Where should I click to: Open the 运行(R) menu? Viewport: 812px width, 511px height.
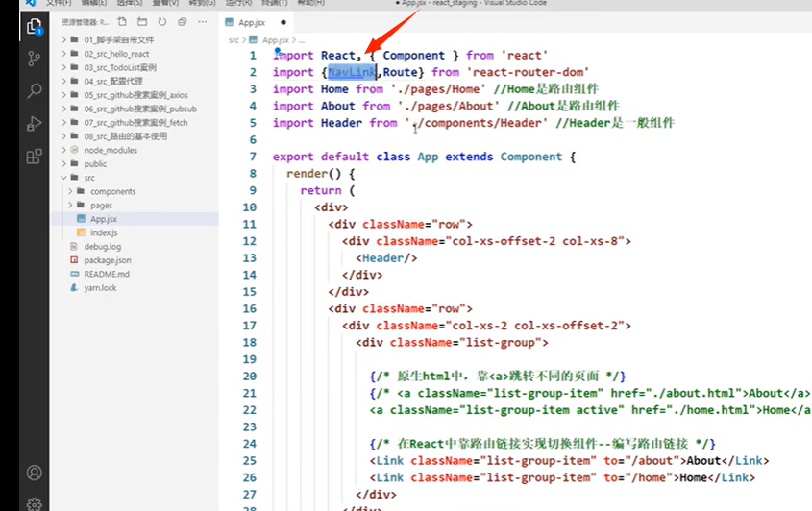pos(238,3)
